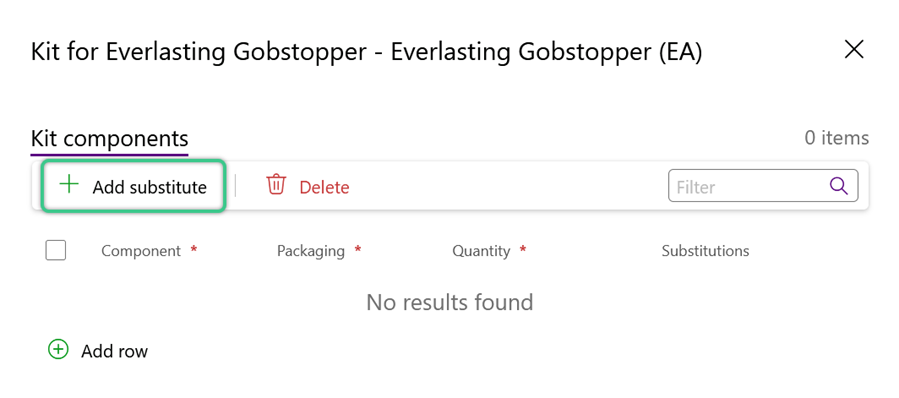This screenshot has width=899, height=398.
Task: Toggle the select-all checkbox in the header row
Action: point(56,251)
